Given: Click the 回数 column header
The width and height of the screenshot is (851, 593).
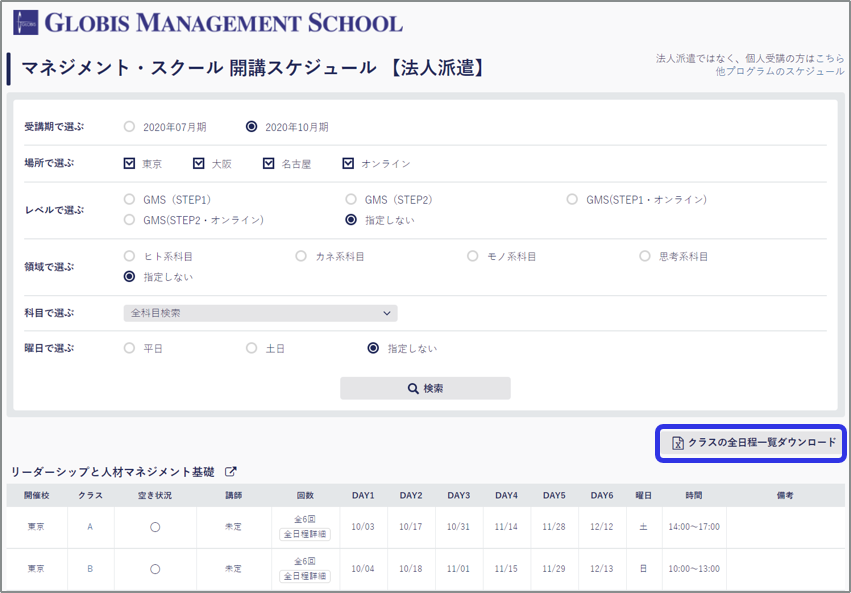Looking at the screenshot, I should coord(305,495).
